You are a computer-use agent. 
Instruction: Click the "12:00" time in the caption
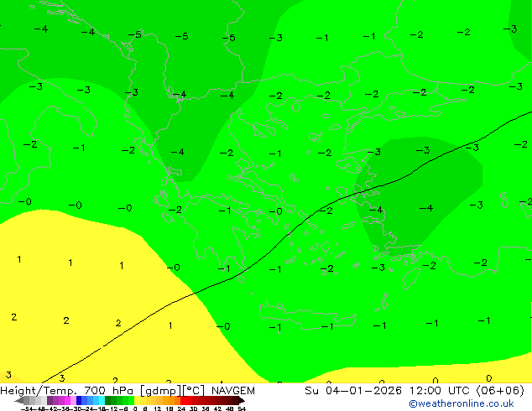(x=425, y=391)
